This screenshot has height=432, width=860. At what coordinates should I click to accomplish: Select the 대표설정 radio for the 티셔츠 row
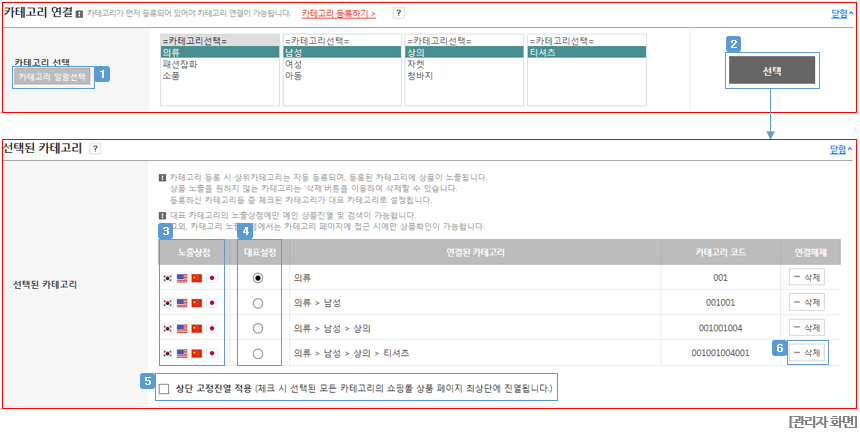(x=258, y=354)
